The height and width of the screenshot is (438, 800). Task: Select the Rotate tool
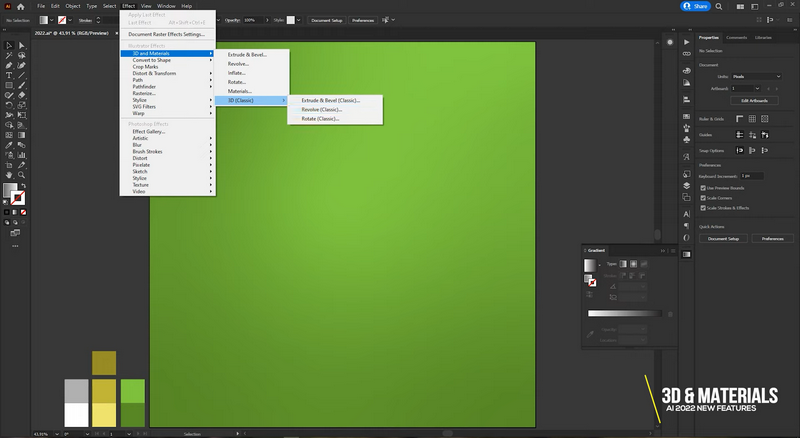pos(9,105)
